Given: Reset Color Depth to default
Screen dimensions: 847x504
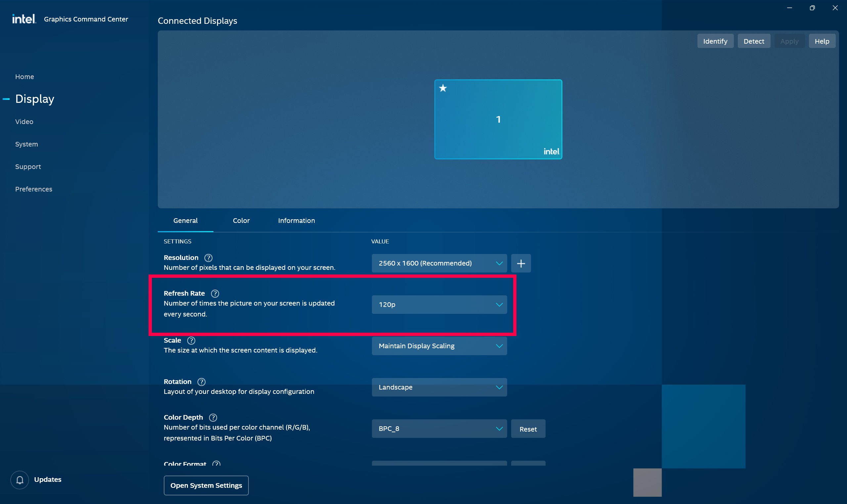Looking at the screenshot, I should point(527,428).
